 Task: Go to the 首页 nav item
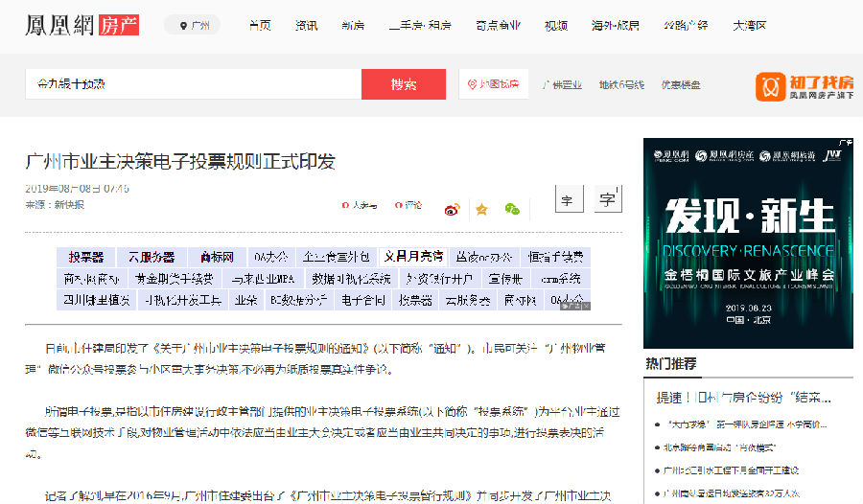click(x=259, y=26)
